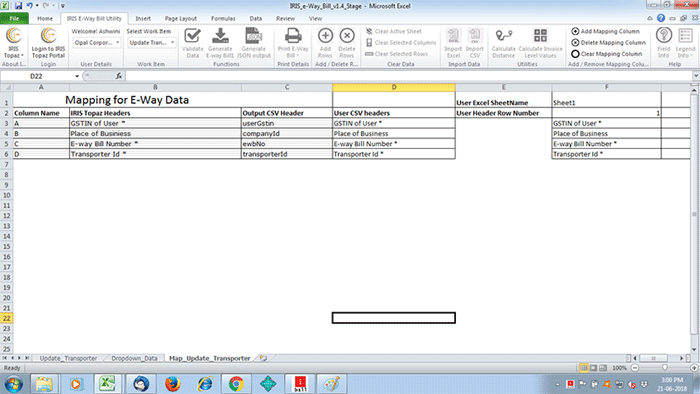Click the Save icon in quick access toolbar
This screenshot has width=700, height=394.
[x=18, y=6]
